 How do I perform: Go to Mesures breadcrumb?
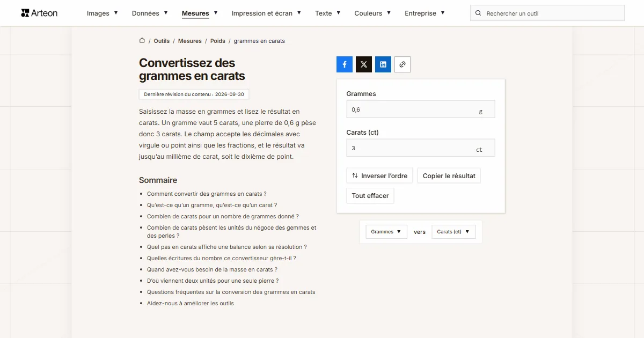pos(190,41)
